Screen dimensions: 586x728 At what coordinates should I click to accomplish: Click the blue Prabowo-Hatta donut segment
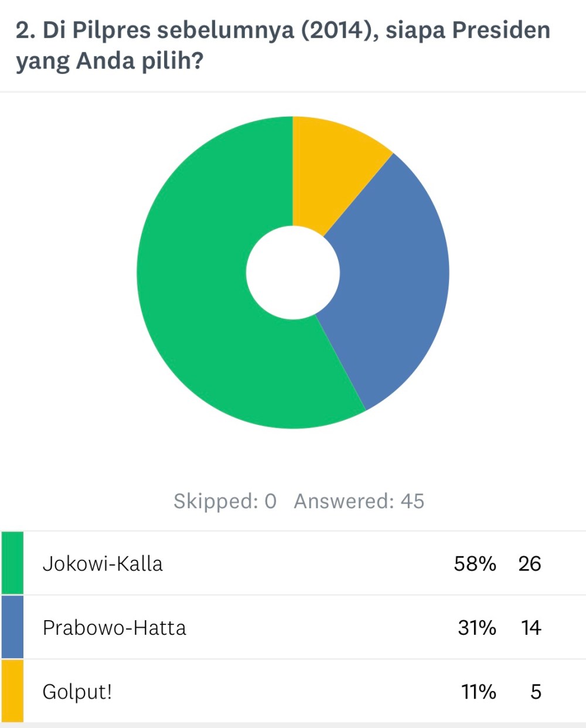(x=393, y=281)
